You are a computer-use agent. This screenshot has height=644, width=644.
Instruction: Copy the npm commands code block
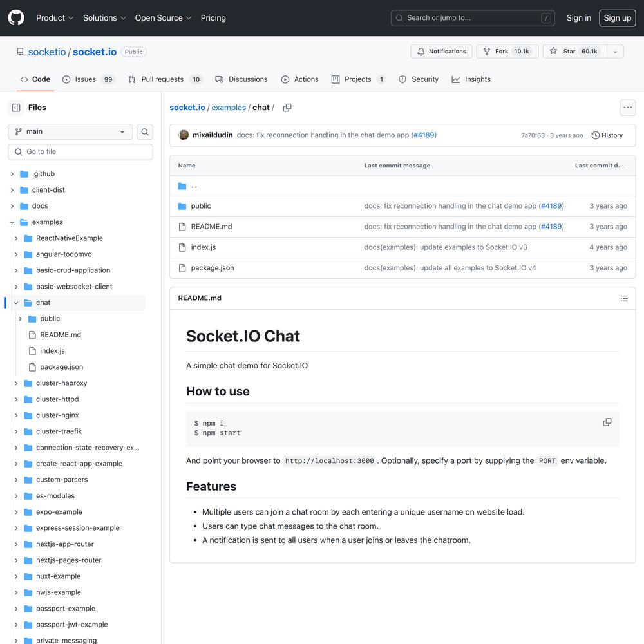pos(607,422)
